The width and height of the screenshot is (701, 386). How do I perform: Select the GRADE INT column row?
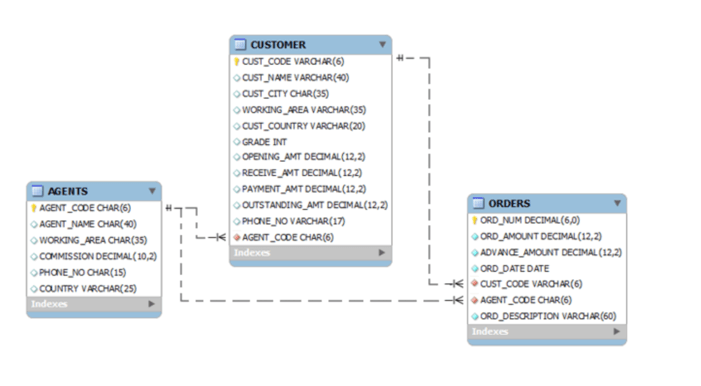tap(311, 142)
